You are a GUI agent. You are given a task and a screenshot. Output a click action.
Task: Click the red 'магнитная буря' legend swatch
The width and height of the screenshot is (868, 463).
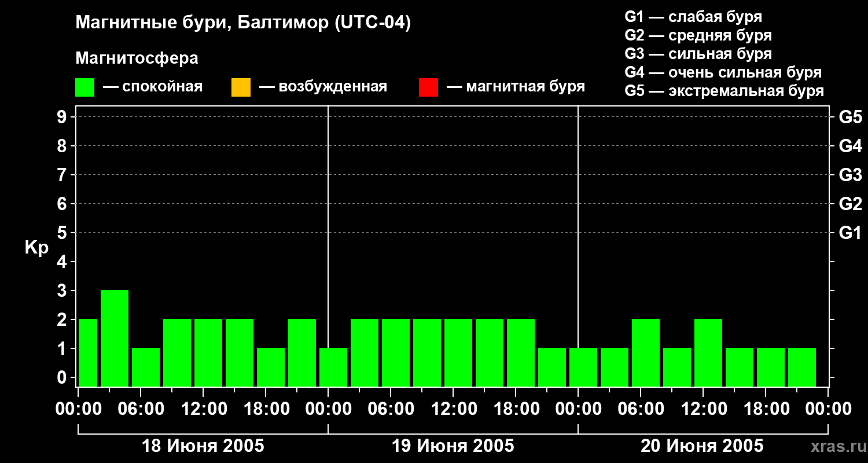point(428,87)
